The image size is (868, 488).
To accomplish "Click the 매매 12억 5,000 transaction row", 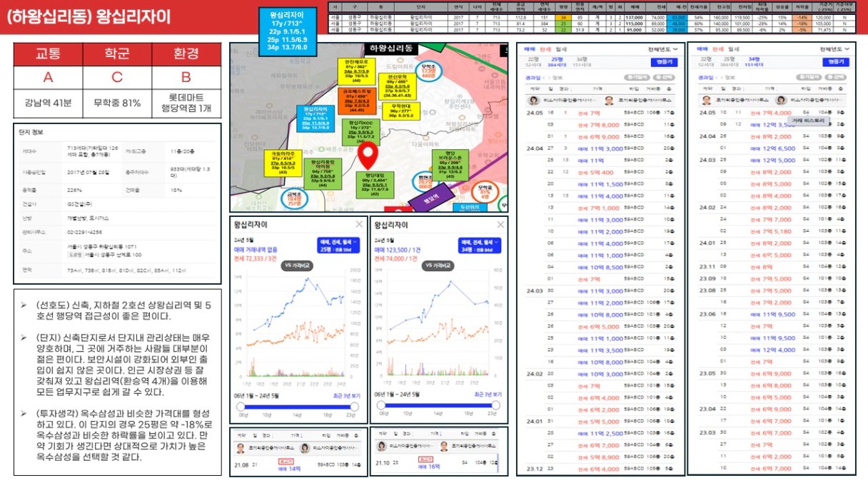I will pyautogui.click(x=772, y=160).
